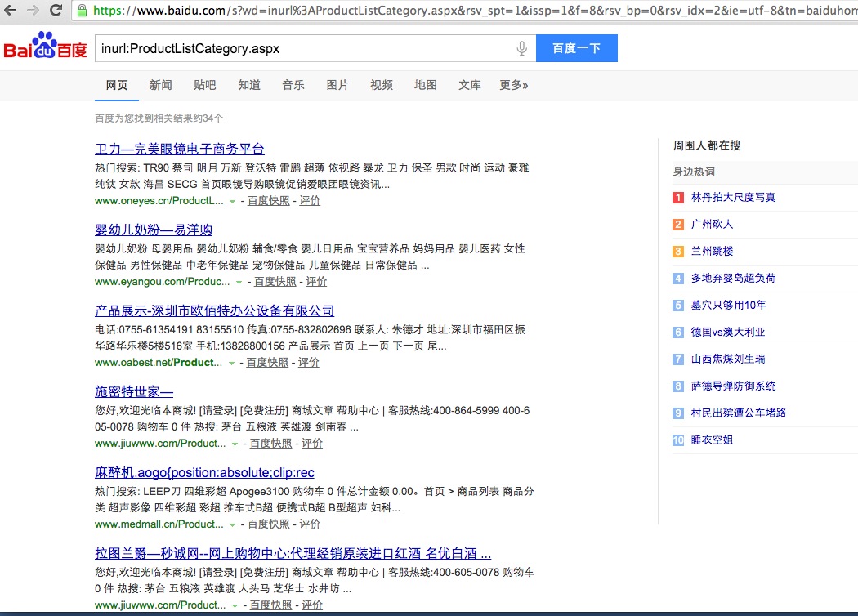Open the 贴吧 tab
The image size is (858, 616).
(204, 85)
